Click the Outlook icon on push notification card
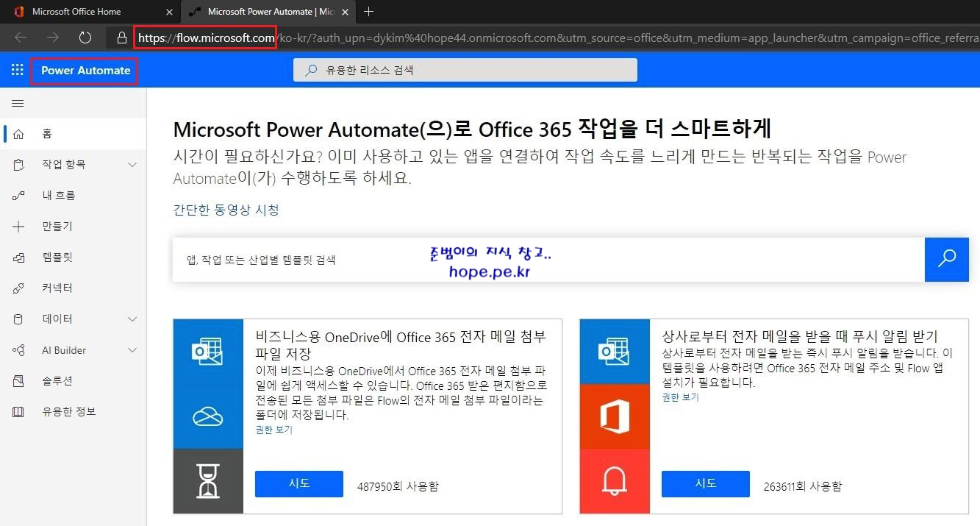Image resolution: width=980 pixels, height=526 pixels. pos(615,351)
